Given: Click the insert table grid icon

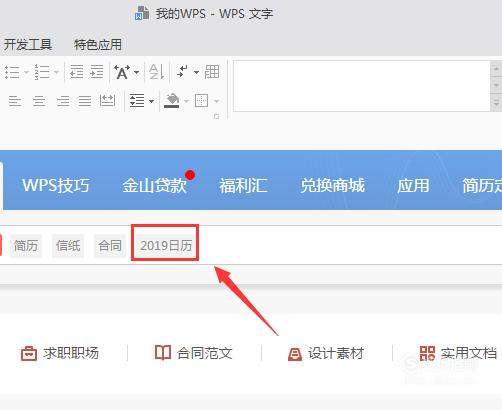Looking at the screenshot, I should click(212, 72).
